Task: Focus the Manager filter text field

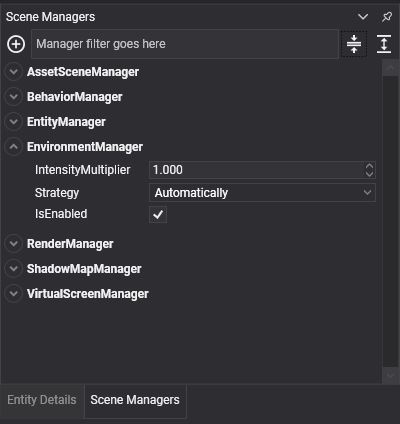Action: point(185,44)
